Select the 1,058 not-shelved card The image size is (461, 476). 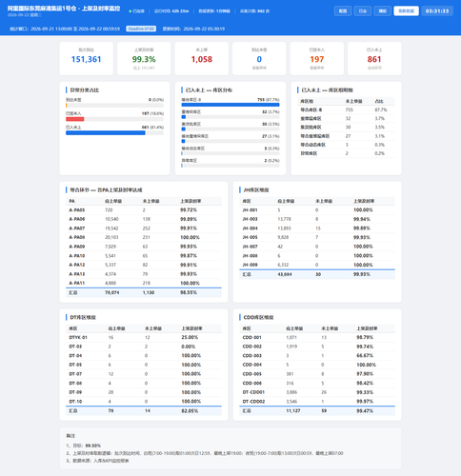pyautogui.click(x=202, y=59)
